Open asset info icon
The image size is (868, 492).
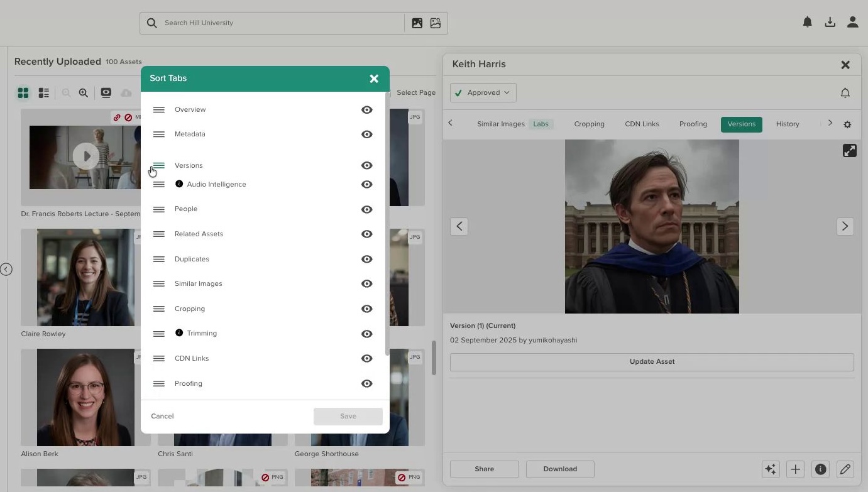821,469
